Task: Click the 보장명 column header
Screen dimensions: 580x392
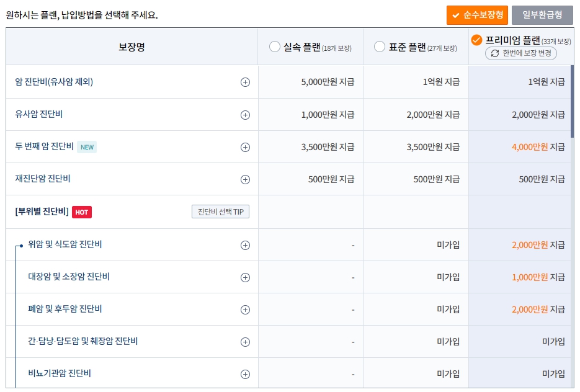Action: click(x=132, y=47)
